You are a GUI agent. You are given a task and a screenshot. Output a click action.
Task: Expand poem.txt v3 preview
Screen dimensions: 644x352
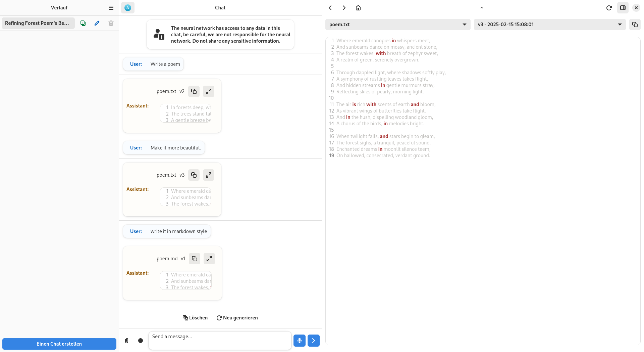pos(209,175)
